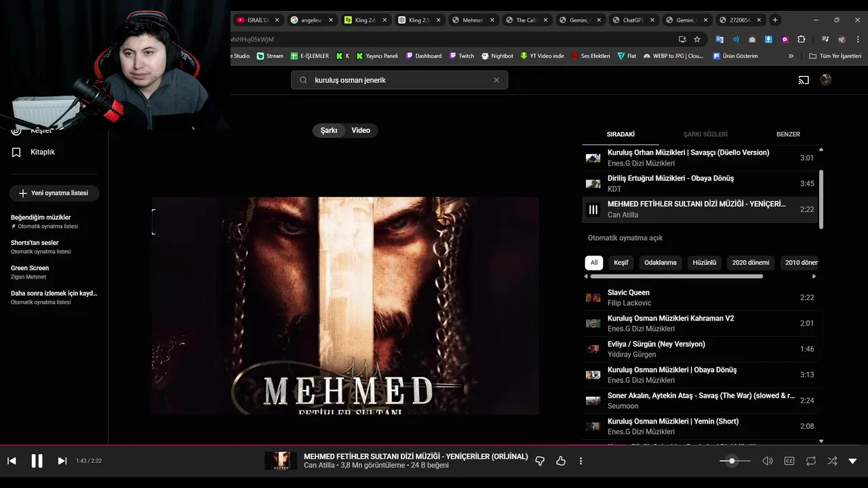Image resolution: width=868 pixels, height=488 pixels.
Task: Open Beğendiğim müzikler playlist
Action: click(x=54, y=222)
